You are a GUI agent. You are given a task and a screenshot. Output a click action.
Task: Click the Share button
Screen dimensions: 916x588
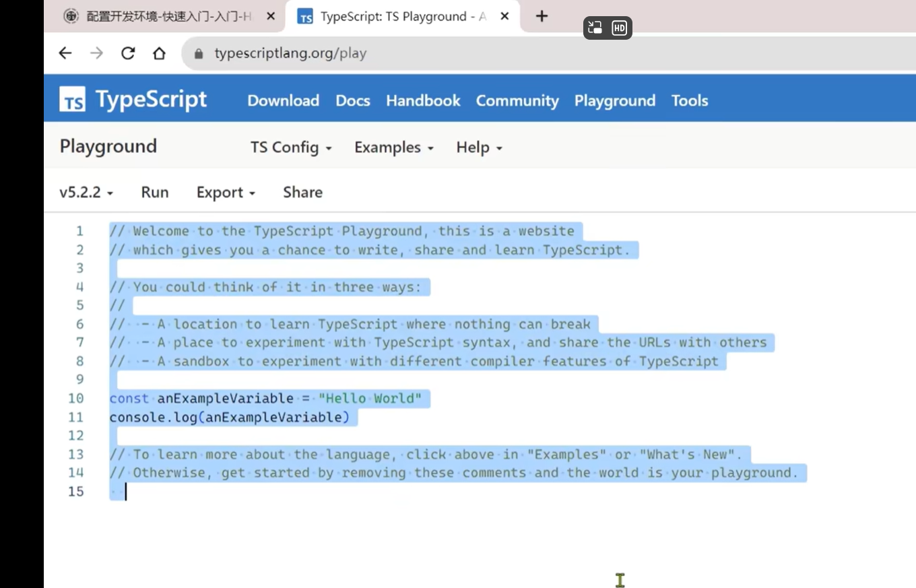point(302,193)
